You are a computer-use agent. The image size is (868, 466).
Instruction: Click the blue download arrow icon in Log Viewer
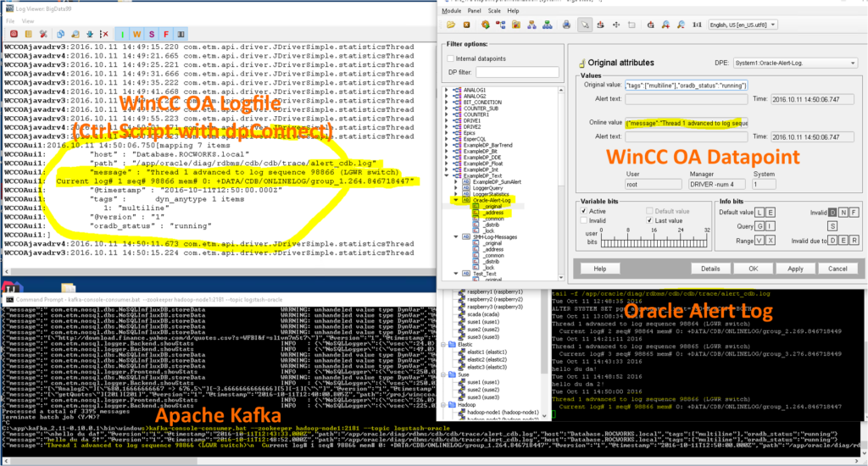pyautogui.click(x=90, y=34)
